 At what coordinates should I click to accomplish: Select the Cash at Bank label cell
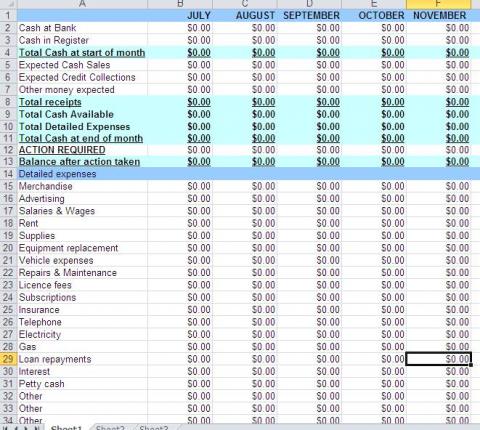click(82, 28)
